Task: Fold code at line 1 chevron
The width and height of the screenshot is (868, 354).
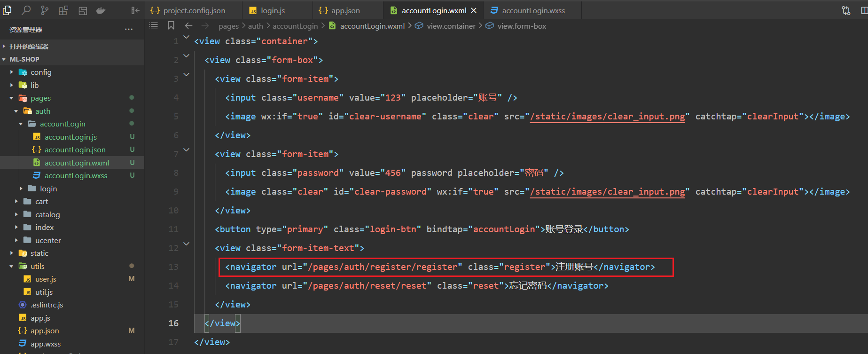Action: point(187,37)
